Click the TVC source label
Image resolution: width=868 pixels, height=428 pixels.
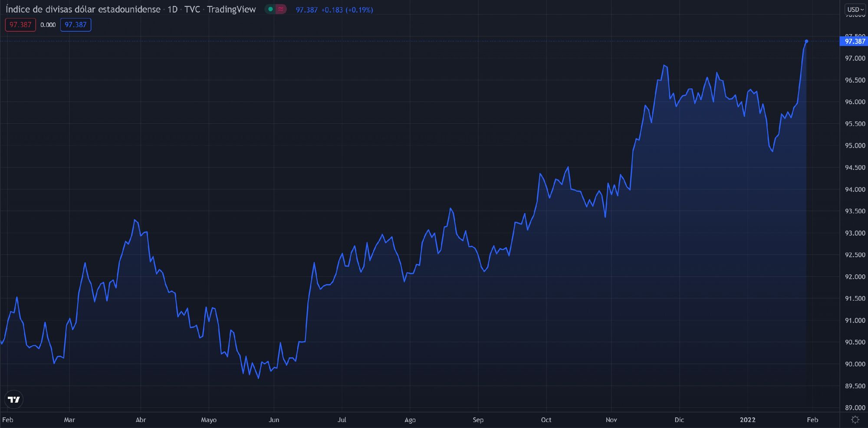[192, 9]
